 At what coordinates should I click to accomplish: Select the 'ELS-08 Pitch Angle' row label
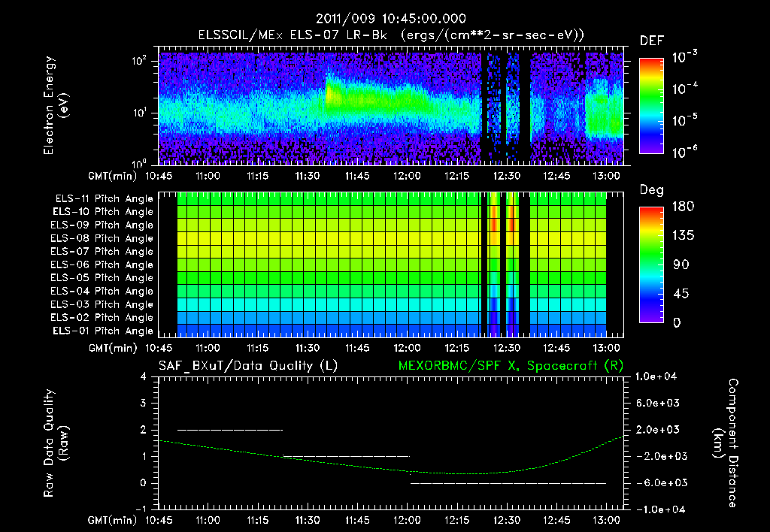coord(102,238)
